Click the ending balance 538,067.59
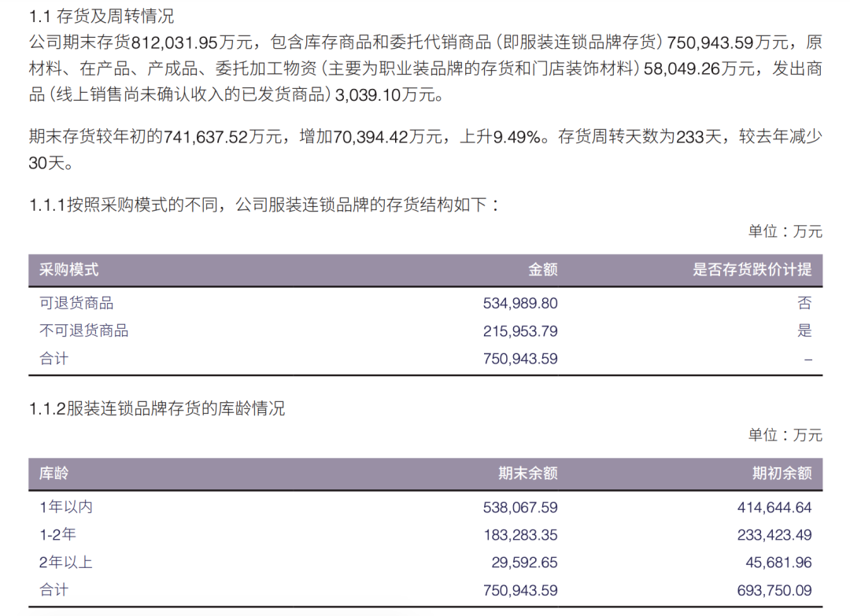The width and height of the screenshot is (850, 616). coord(519,508)
